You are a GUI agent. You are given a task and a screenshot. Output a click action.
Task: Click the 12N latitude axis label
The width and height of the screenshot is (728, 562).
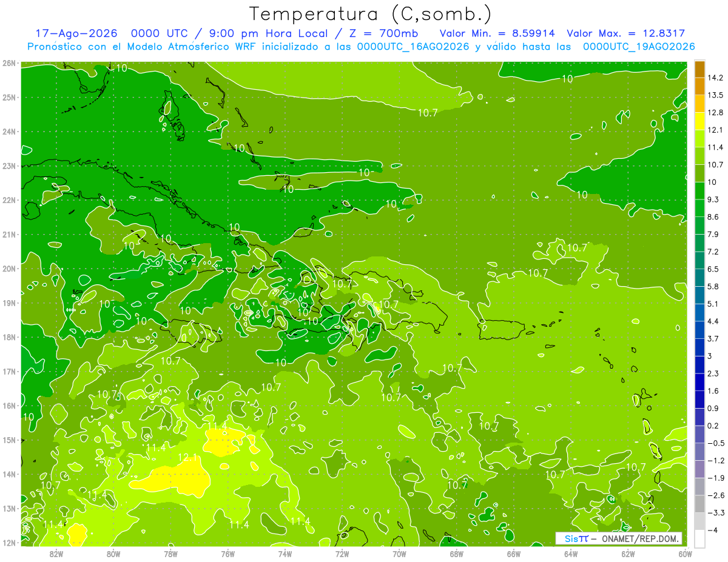pos(8,543)
